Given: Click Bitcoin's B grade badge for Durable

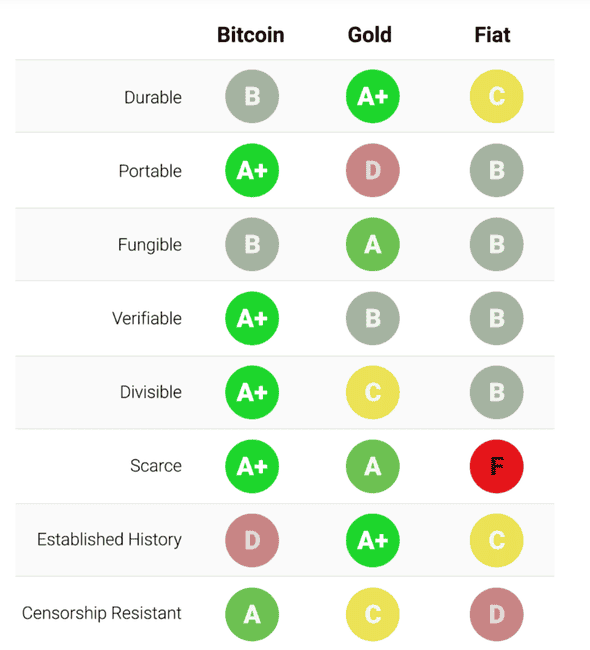Looking at the screenshot, I should [x=252, y=96].
